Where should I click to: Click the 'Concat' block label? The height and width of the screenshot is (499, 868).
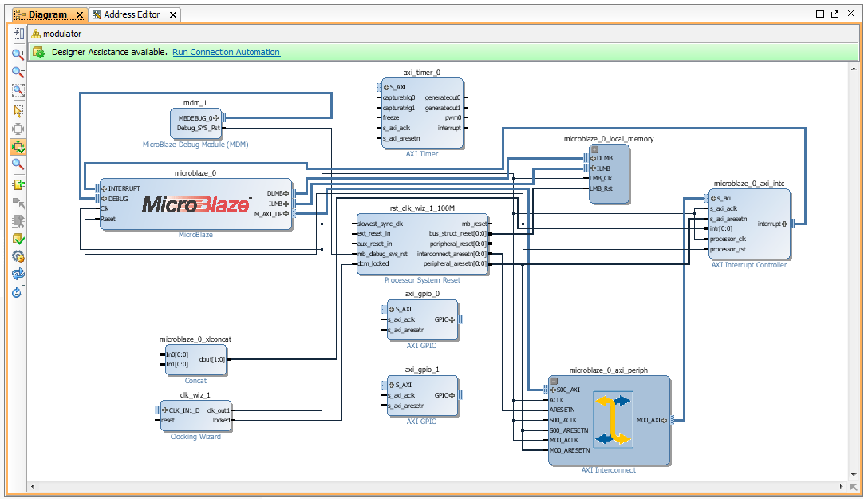pos(195,381)
